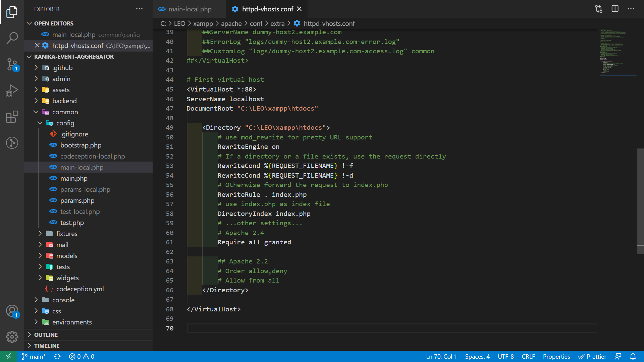The image size is (644, 362).
Task: Open the Explorer view in activity bar
Action: coord(12,12)
